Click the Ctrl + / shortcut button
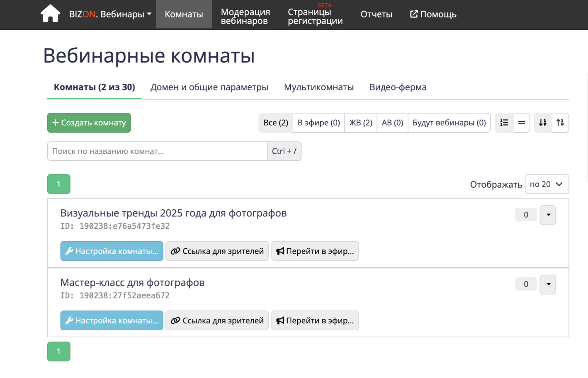Image resolution: width=588 pixels, height=378 pixels. 284,151
